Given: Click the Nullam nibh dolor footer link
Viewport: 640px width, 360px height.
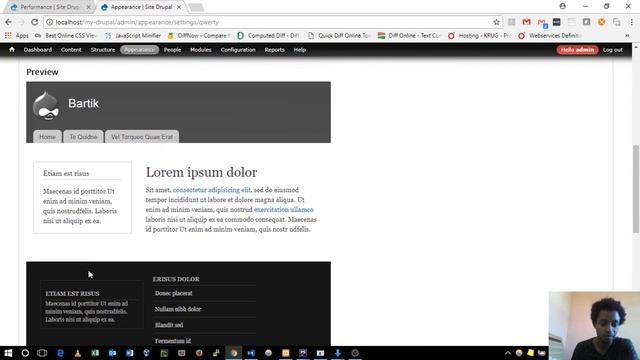Looking at the screenshot, I should click(178, 309).
